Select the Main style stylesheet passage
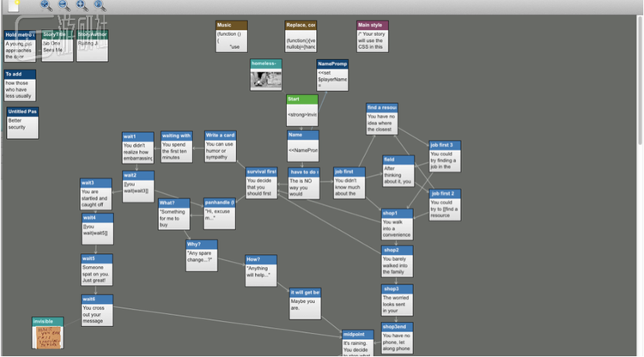 372,37
